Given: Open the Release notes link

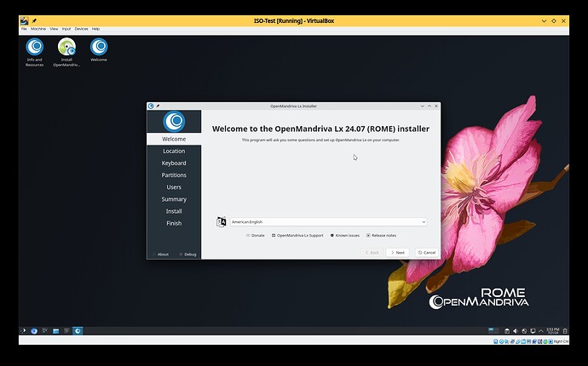Looking at the screenshot, I should pyautogui.click(x=381, y=235).
